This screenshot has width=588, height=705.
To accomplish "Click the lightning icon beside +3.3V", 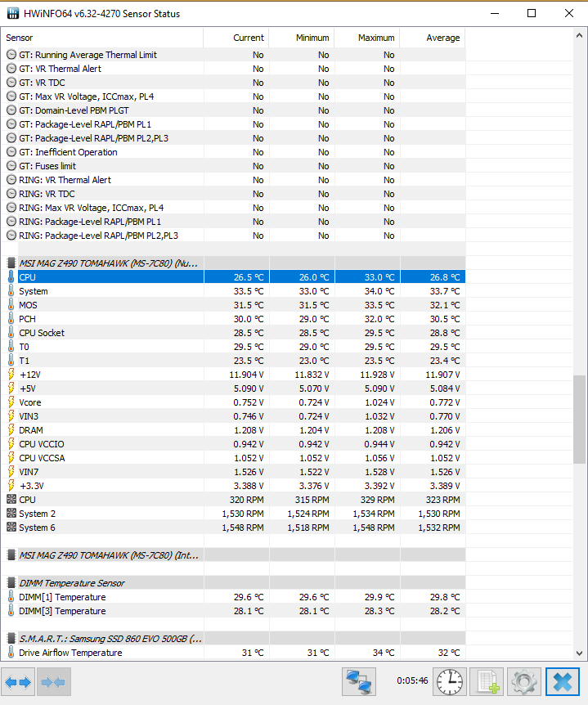I will (x=11, y=486).
